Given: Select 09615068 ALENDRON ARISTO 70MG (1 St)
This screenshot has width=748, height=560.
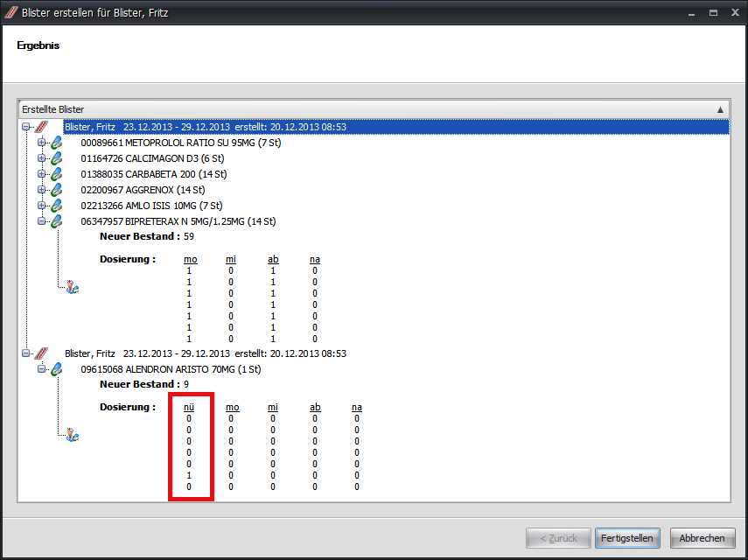Looking at the screenshot, I should click(171, 369).
